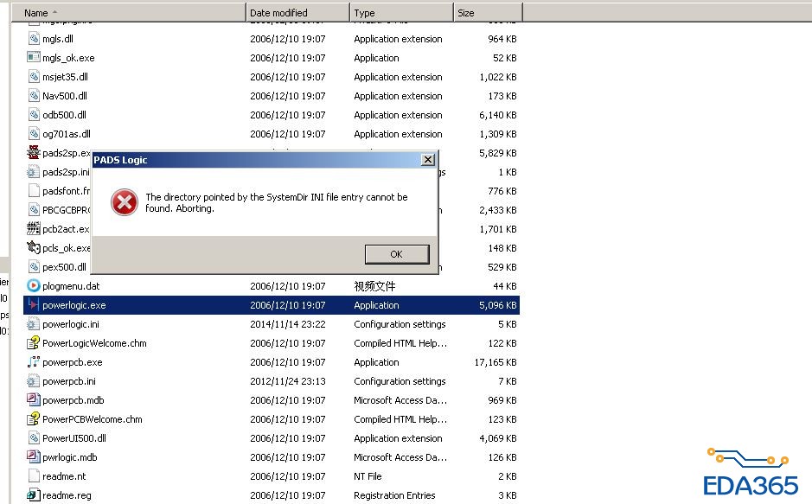Sort files by the Type column header
The width and height of the screenshot is (812, 504).
tap(401, 12)
